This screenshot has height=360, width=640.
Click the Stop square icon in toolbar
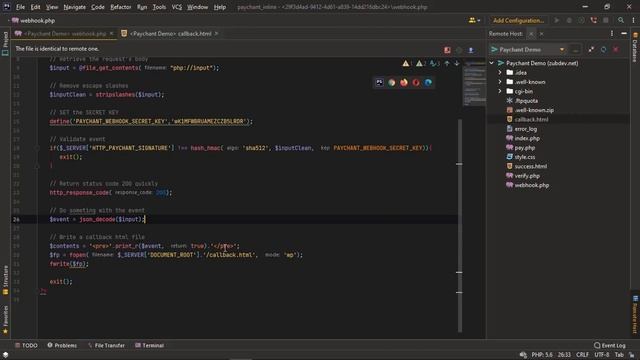pos(606,20)
